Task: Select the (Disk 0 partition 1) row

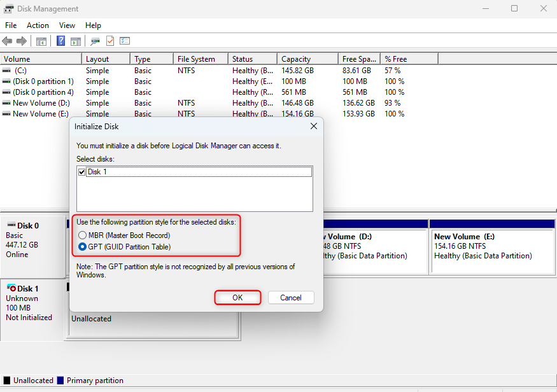Action: pos(219,81)
